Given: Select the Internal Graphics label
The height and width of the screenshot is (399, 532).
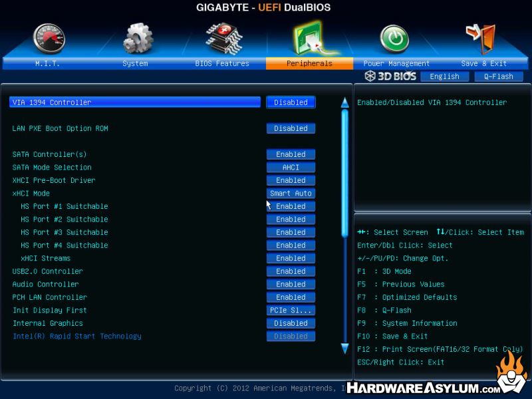Looking at the screenshot, I should coord(47,323).
